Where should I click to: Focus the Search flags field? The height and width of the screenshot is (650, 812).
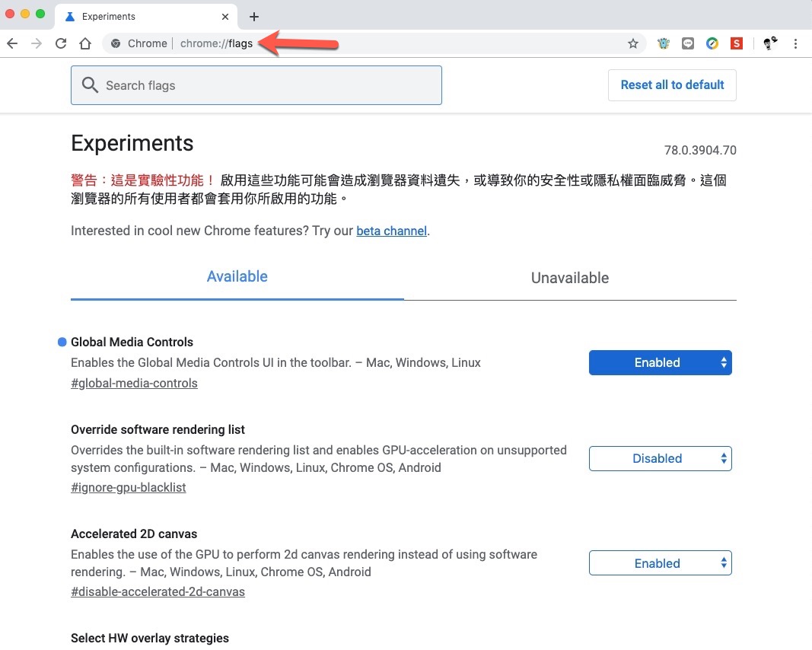coord(256,85)
